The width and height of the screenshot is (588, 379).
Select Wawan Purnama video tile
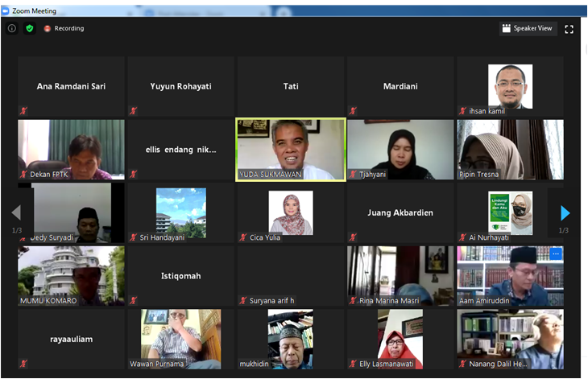pyautogui.click(x=180, y=340)
